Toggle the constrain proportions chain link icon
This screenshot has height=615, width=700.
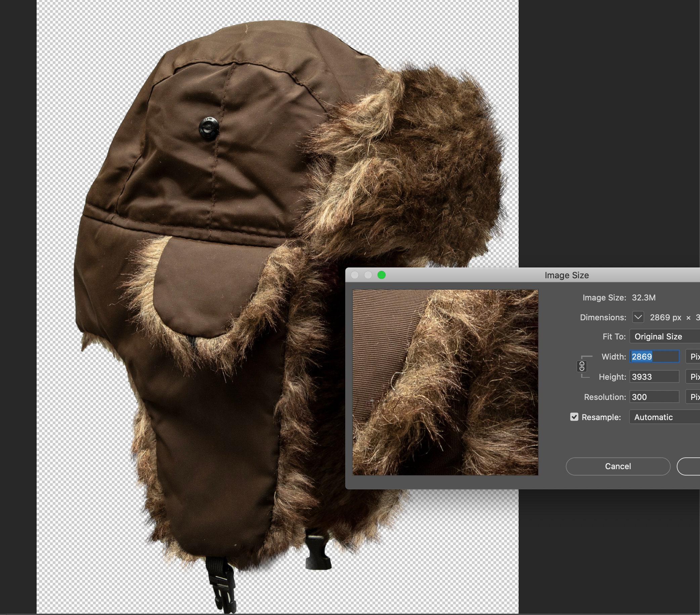click(x=581, y=367)
